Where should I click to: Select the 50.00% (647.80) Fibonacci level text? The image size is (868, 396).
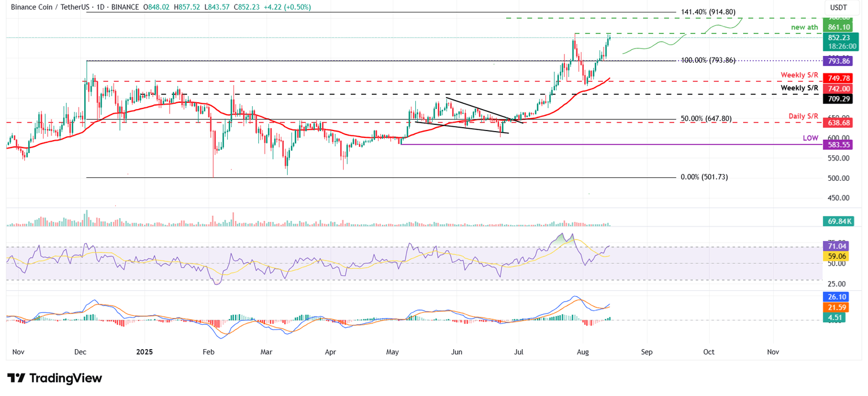pyautogui.click(x=706, y=119)
